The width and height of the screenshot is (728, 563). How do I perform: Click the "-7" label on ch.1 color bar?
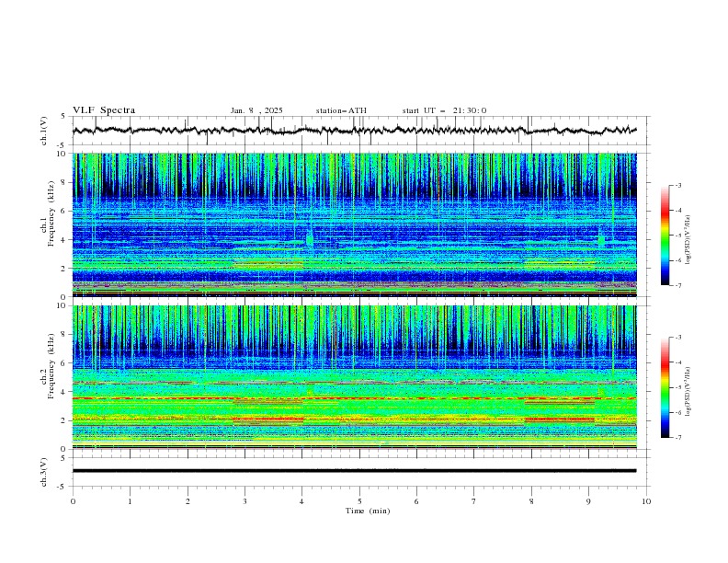677,285
